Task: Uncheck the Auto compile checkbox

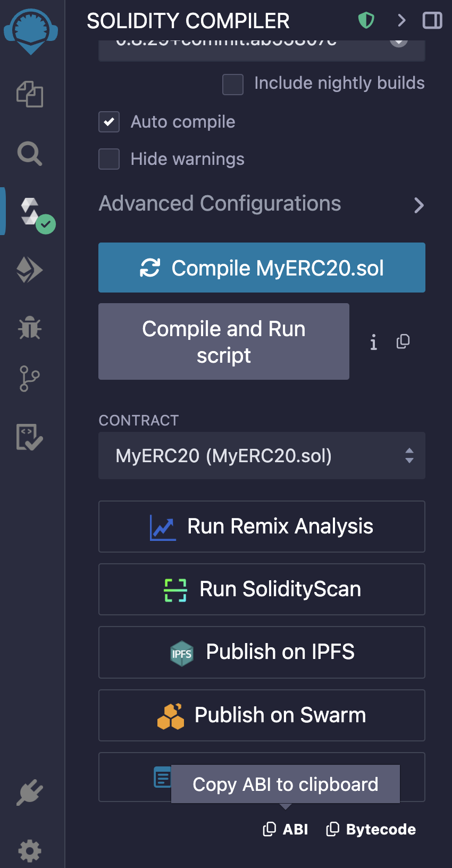Action: pyautogui.click(x=109, y=122)
